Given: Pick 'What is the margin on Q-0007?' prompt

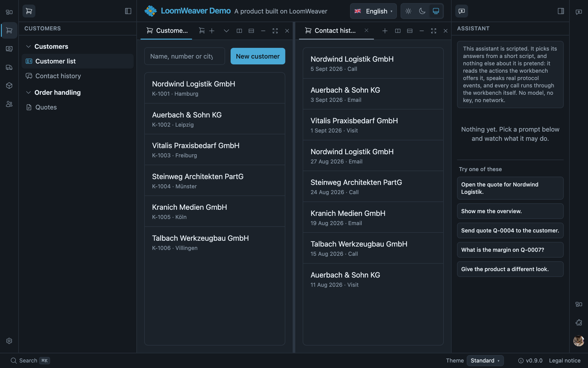Looking at the screenshot, I should [510, 250].
